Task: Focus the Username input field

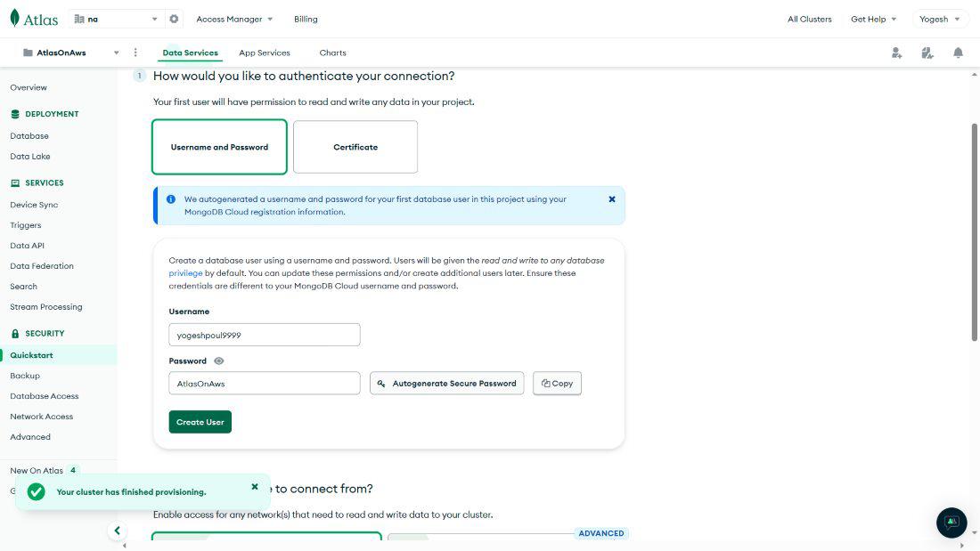Action: pyautogui.click(x=265, y=335)
